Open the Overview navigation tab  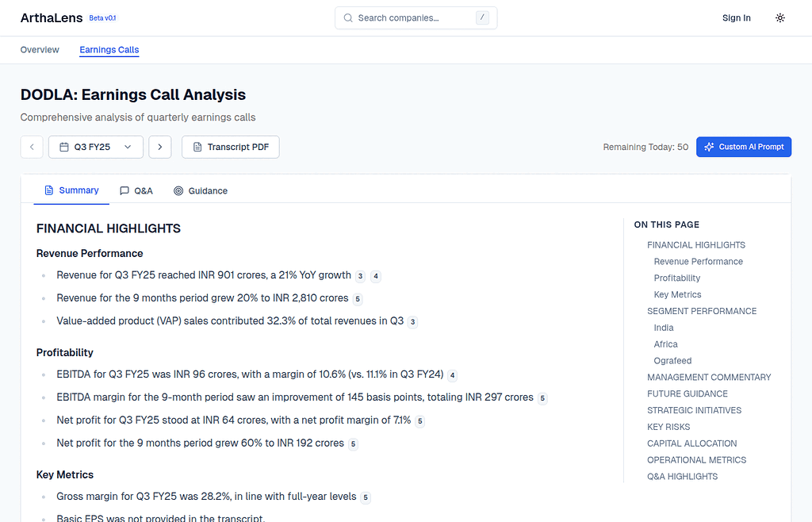pyautogui.click(x=40, y=50)
